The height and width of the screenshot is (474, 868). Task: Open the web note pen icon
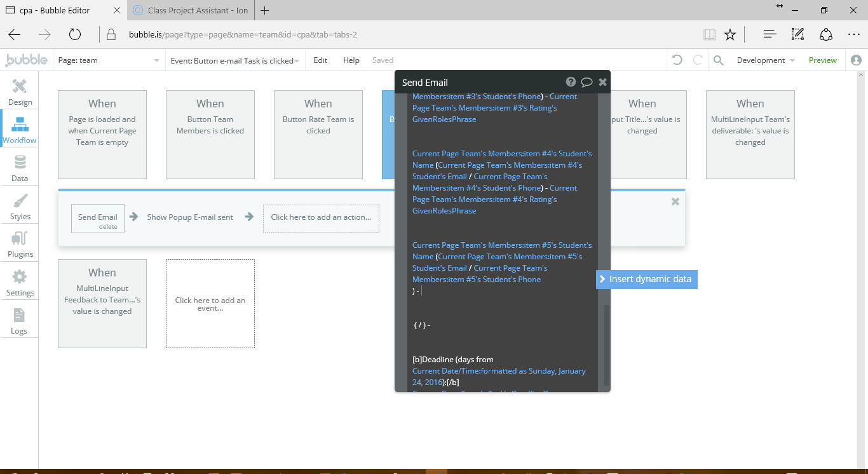[x=798, y=34]
